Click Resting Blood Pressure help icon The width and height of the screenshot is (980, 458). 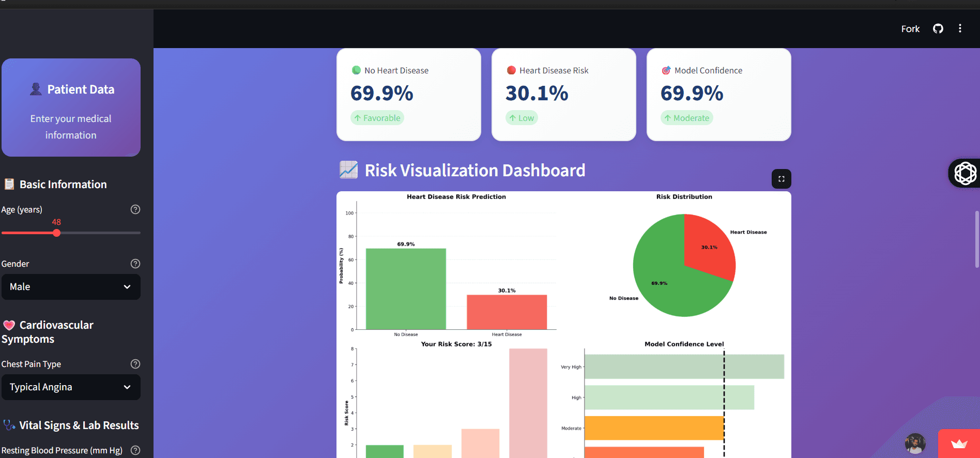tap(135, 450)
